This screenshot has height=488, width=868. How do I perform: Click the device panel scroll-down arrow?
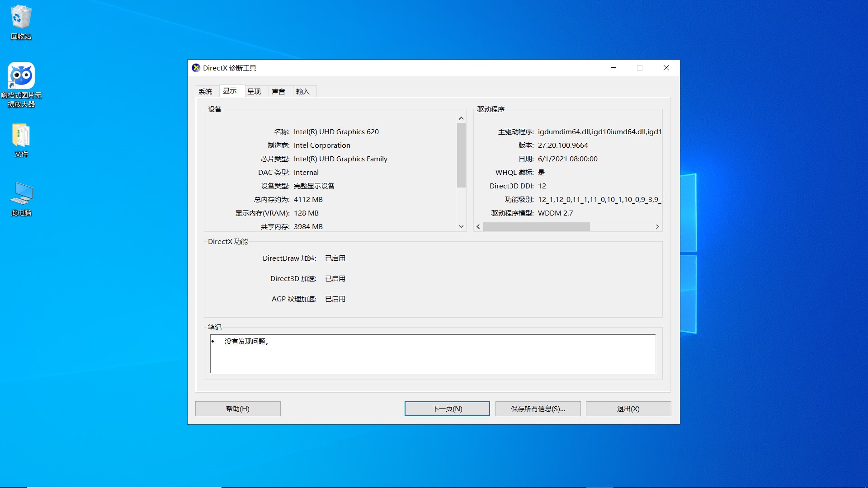[461, 226]
